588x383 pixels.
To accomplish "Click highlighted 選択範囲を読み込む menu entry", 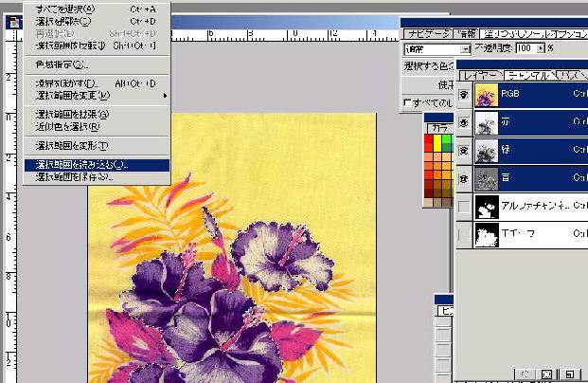I will point(97,165).
